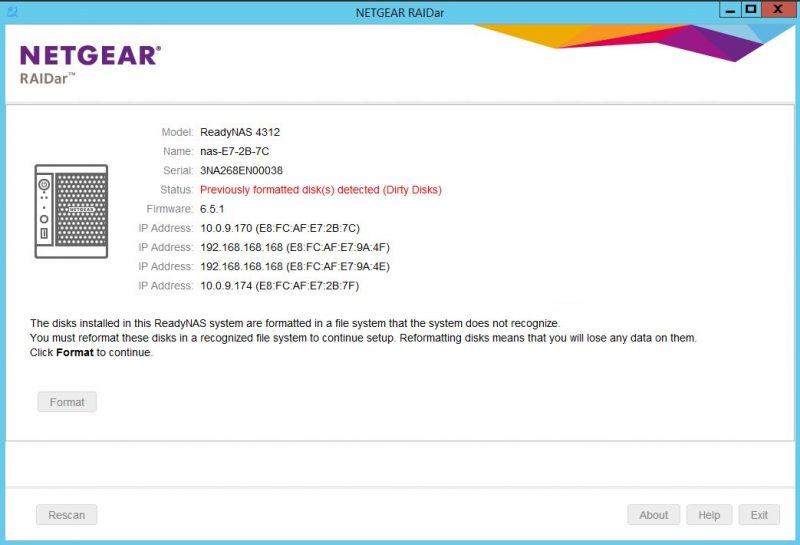
Task: Click the serial number 3NA268EN00038
Action: pos(241,170)
